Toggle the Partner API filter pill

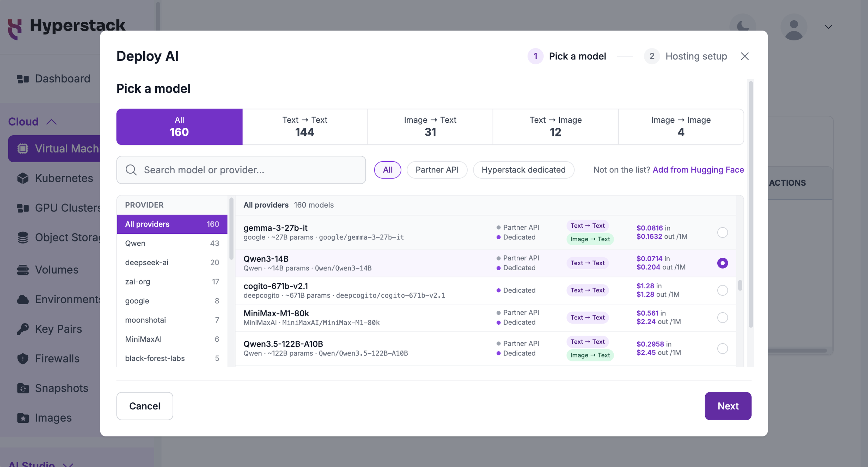pyautogui.click(x=437, y=170)
